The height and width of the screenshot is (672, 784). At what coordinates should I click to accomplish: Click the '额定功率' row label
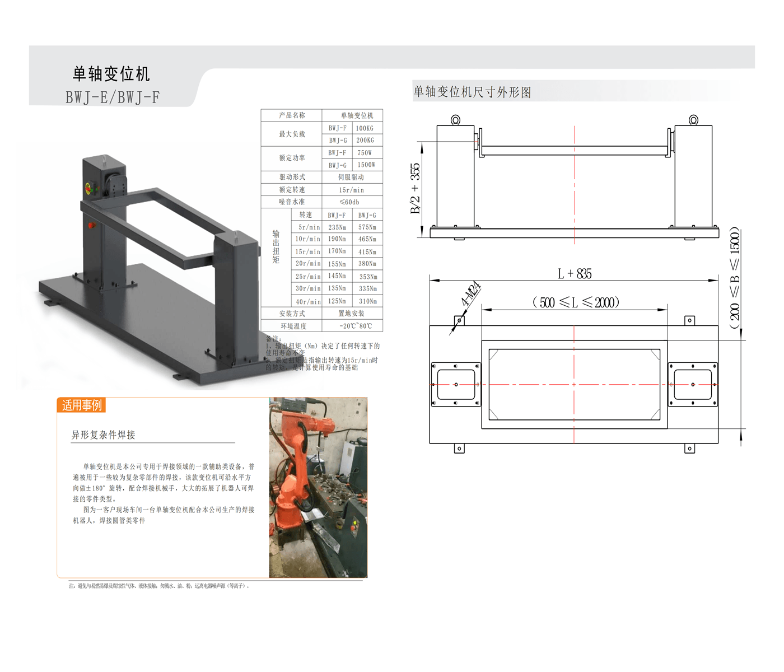point(292,158)
